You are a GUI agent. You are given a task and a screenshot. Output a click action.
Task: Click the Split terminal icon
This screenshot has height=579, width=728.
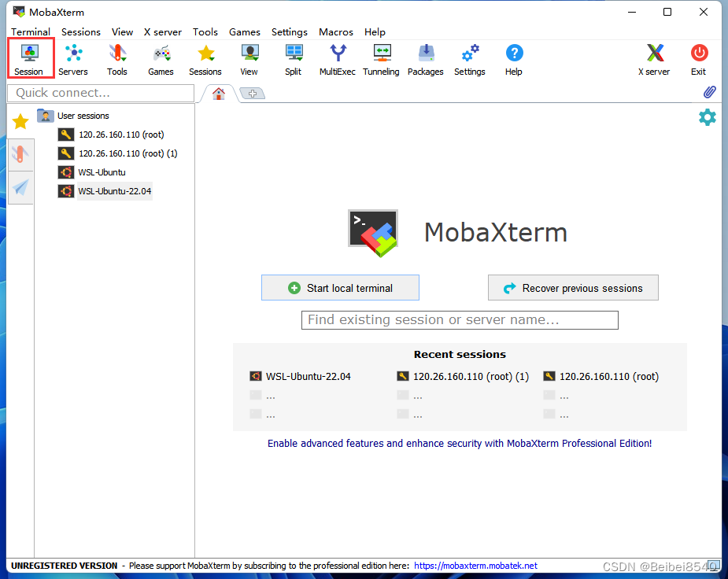(293, 57)
